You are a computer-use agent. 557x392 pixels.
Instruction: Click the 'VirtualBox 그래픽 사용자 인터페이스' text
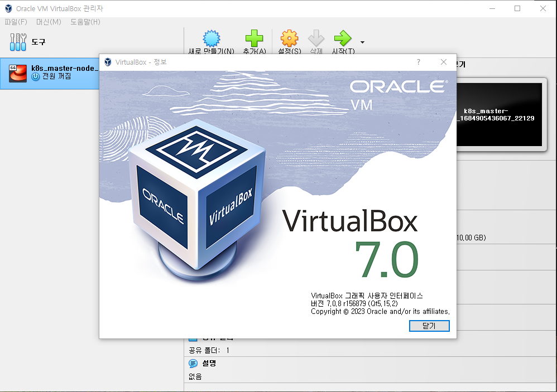point(367,296)
